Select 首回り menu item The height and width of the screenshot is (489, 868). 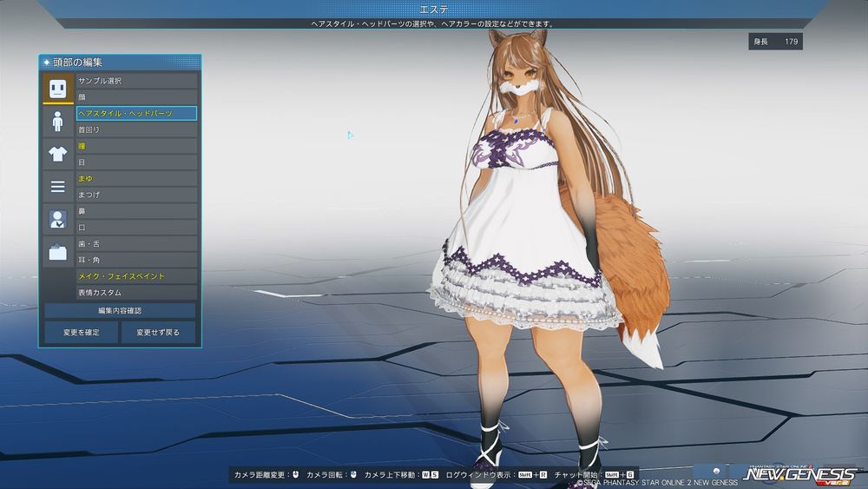pyautogui.click(x=136, y=129)
